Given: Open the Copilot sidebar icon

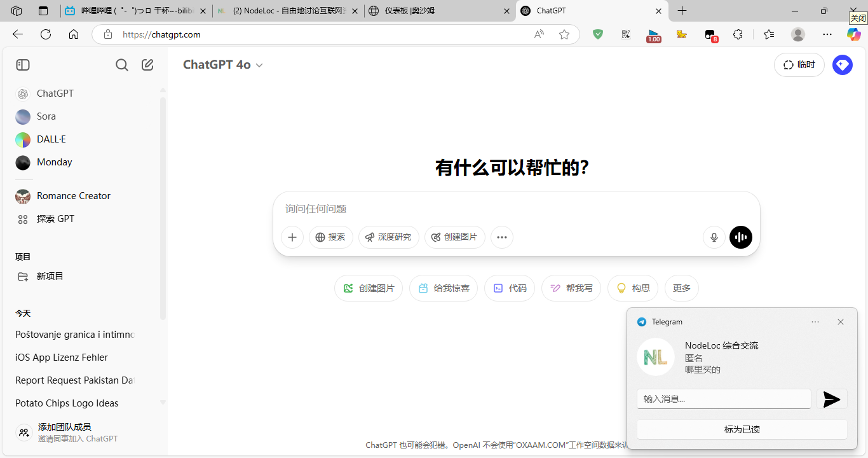Looking at the screenshot, I should [854, 34].
